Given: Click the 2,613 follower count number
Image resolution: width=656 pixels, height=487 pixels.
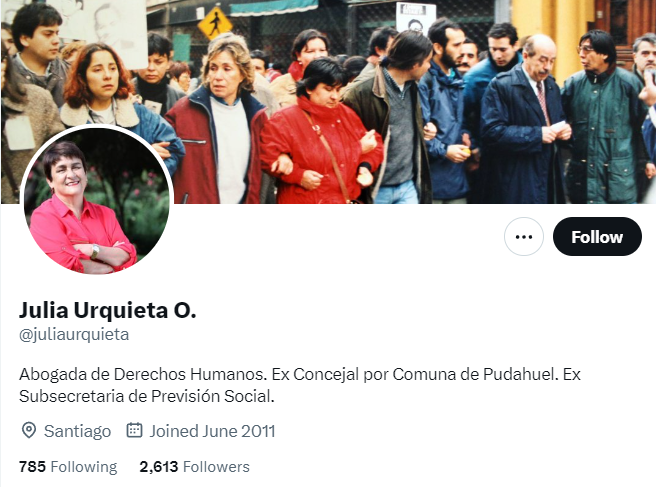Looking at the screenshot, I should pos(159,466).
